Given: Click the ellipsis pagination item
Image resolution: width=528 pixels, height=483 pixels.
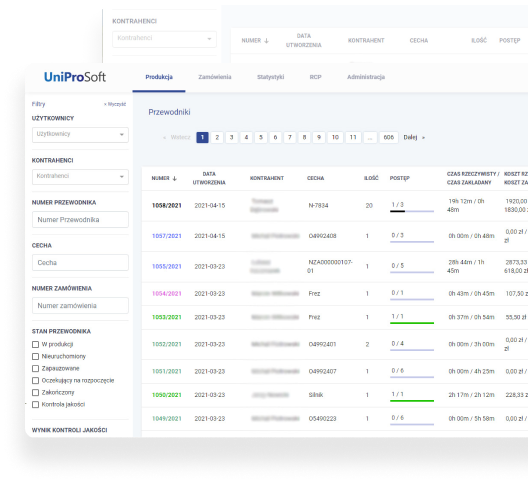Looking at the screenshot, I should [x=370, y=137].
